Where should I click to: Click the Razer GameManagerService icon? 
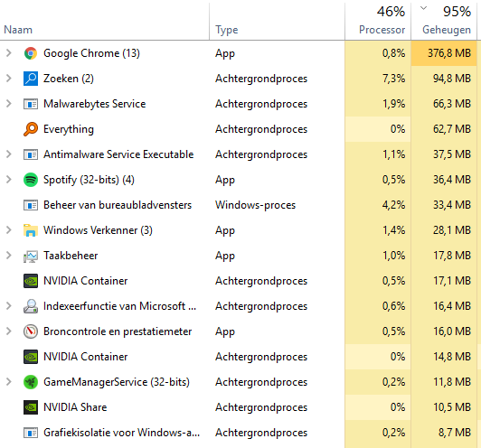pos(31,382)
